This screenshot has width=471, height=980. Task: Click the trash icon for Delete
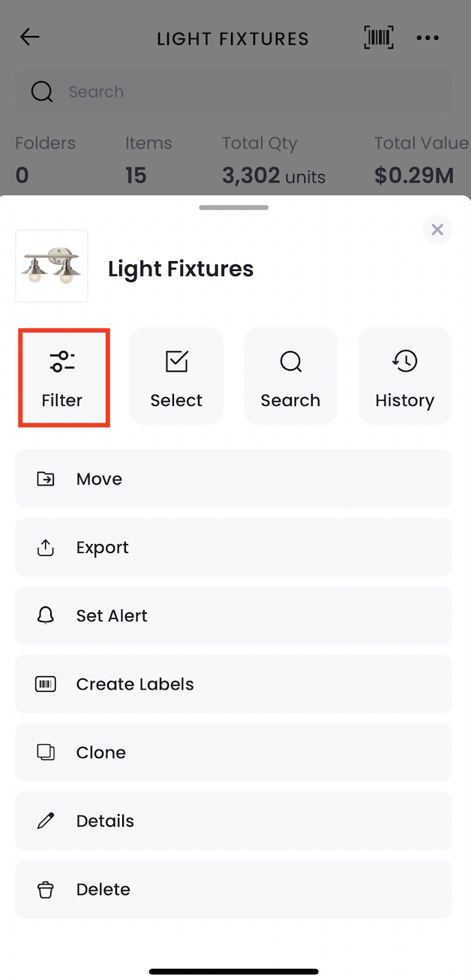pyautogui.click(x=46, y=890)
